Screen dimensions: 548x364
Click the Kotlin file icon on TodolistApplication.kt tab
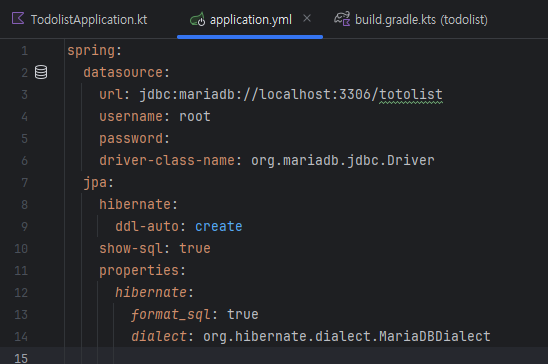pos(18,19)
